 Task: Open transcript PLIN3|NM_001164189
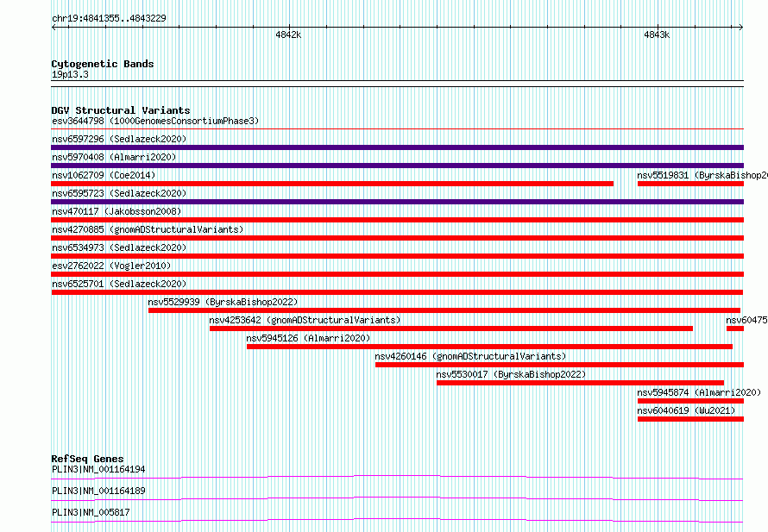pos(98,491)
